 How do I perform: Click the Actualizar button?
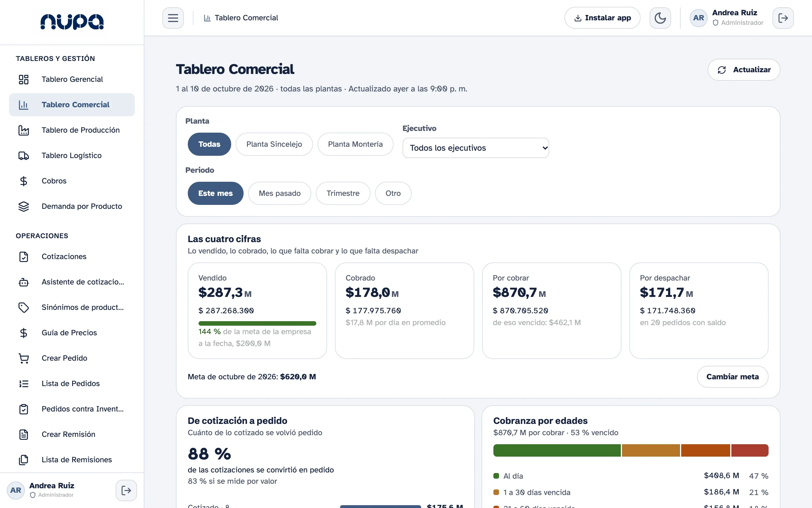744,69
